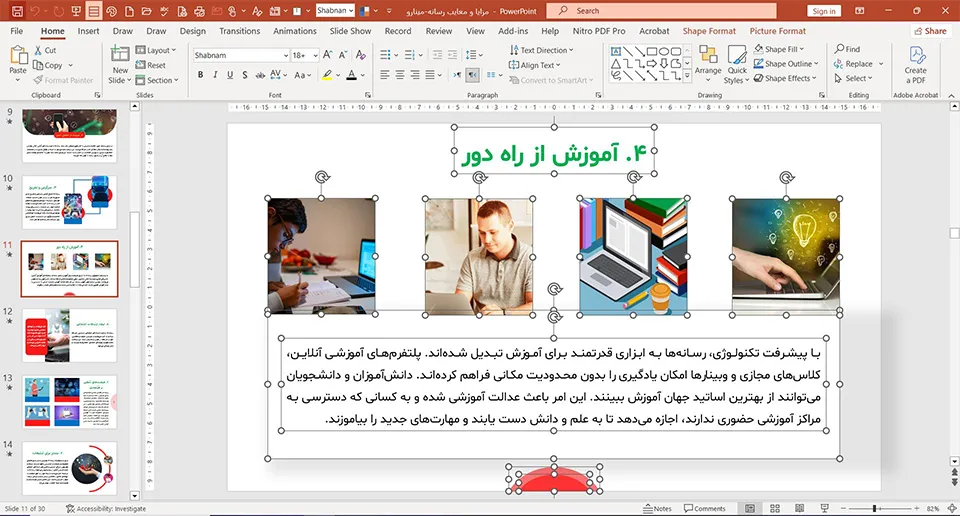Increase font size with the larger A icon
Viewport: 960px width, 516px height.
(x=328, y=55)
